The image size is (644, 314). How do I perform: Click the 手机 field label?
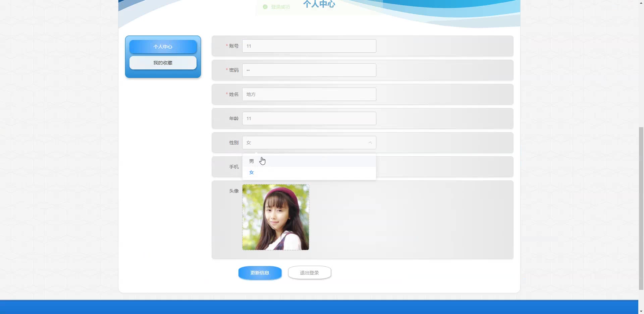click(234, 167)
